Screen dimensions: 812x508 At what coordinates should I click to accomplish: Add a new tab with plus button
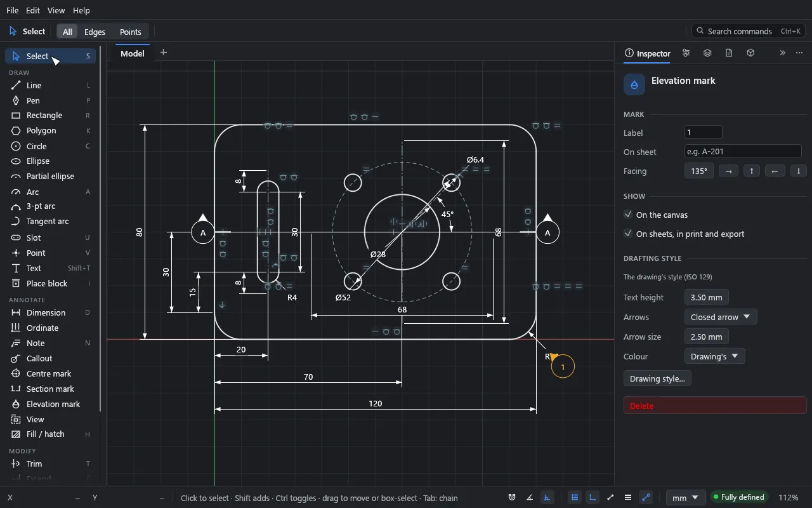(x=164, y=53)
